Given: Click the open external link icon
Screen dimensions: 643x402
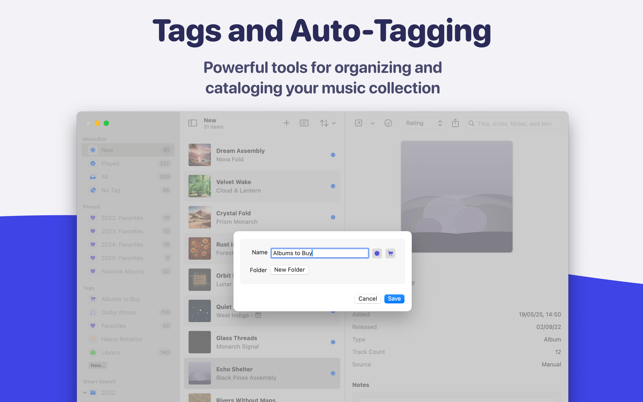Looking at the screenshot, I should click(358, 123).
